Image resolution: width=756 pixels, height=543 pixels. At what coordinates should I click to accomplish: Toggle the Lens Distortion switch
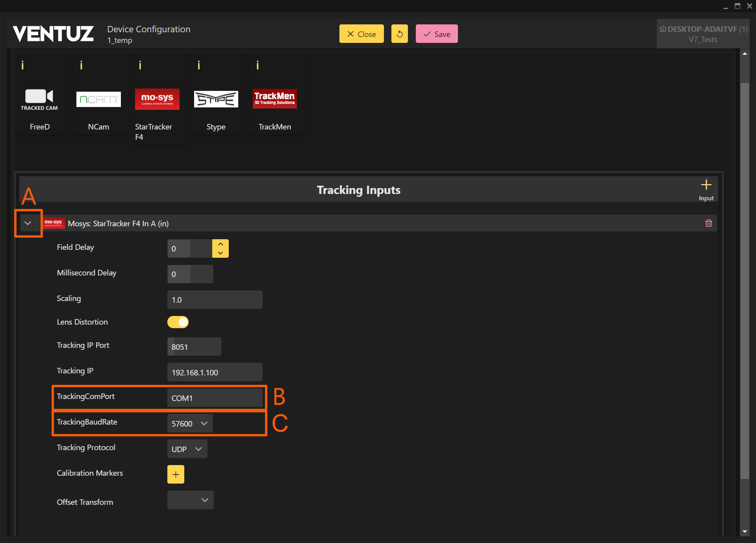[178, 322]
